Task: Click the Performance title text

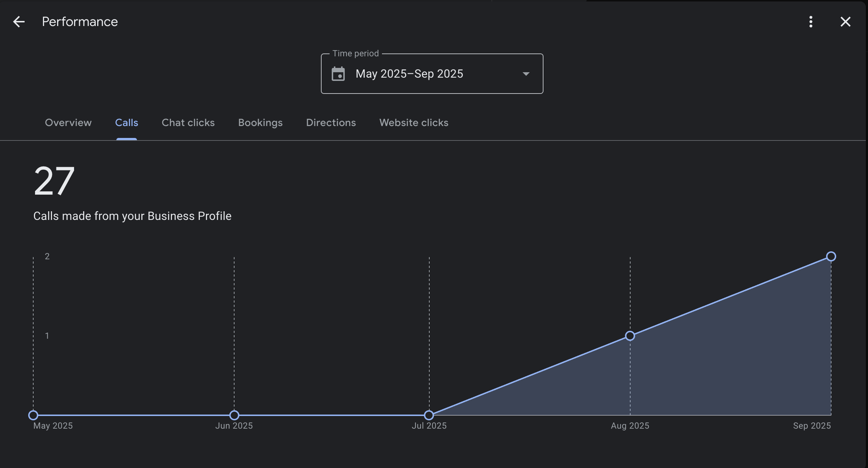Action: [x=80, y=22]
